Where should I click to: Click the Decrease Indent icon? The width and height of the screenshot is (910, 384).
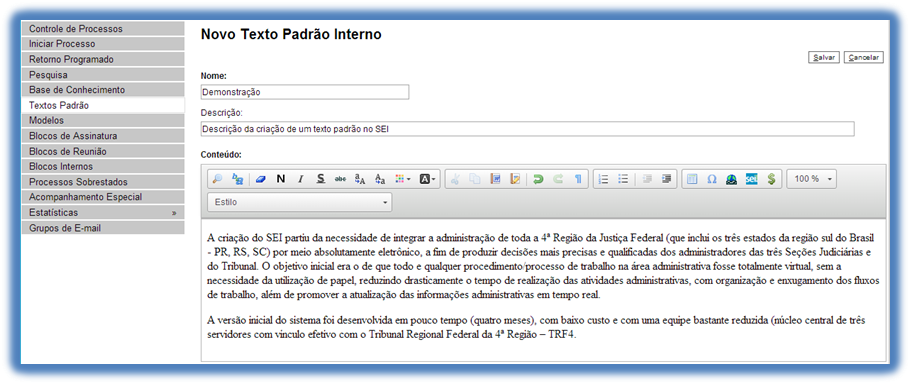(x=647, y=179)
